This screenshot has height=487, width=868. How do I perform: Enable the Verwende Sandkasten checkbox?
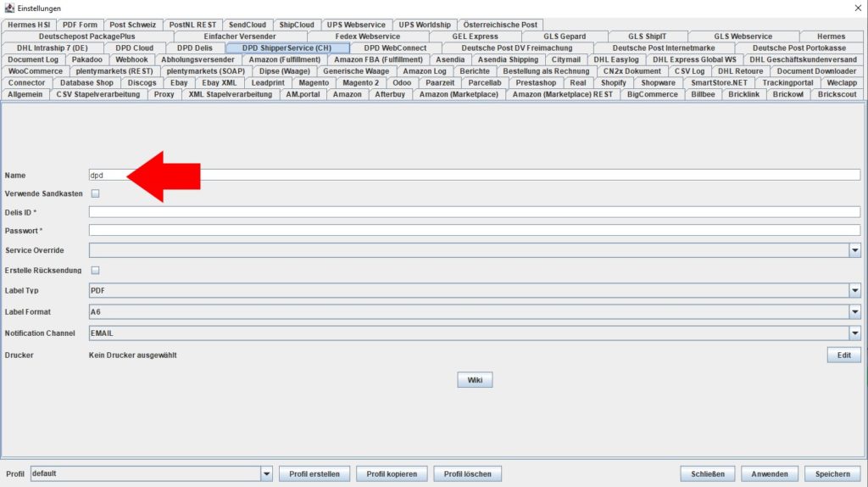[x=95, y=193]
